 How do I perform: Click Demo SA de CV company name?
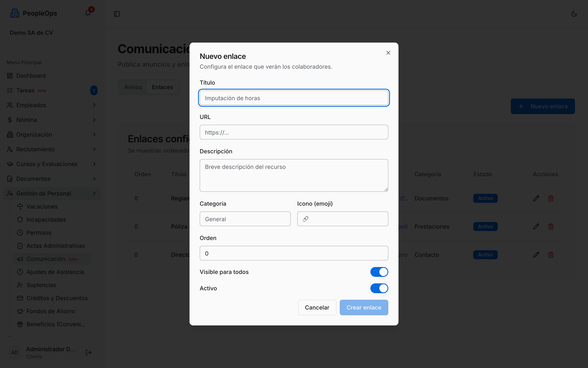31,33
